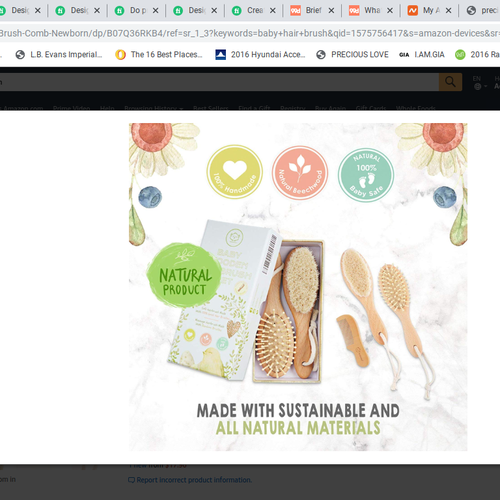Switch to the 'preci' browser tab
500x500 pixels.
click(482, 11)
